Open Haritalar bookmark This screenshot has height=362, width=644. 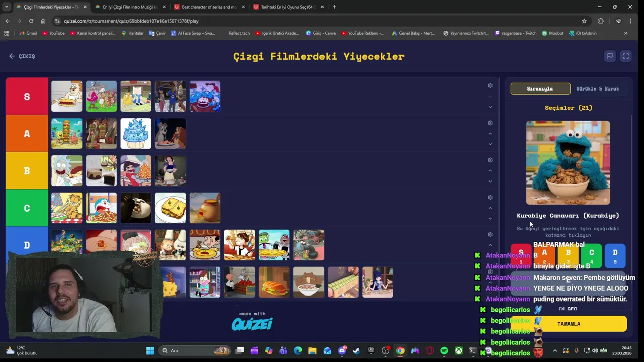click(x=132, y=33)
